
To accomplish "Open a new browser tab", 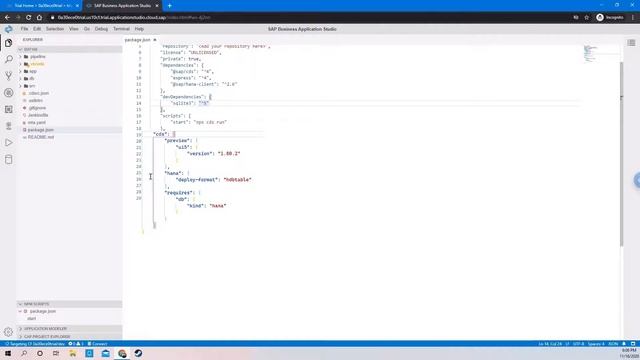I will point(169,6).
